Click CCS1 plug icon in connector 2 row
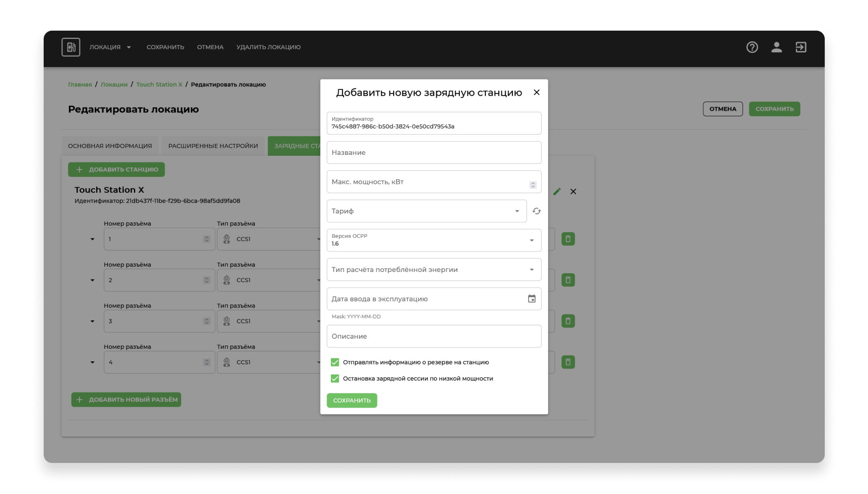This screenshot has height=494, width=868. [x=227, y=280]
